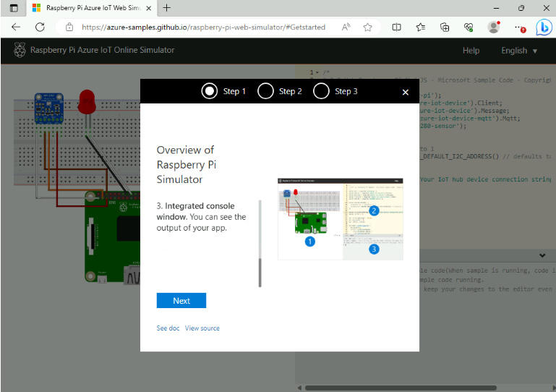The width and height of the screenshot is (556, 392).
Task: Minimize the browser window
Action: coord(496,8)
